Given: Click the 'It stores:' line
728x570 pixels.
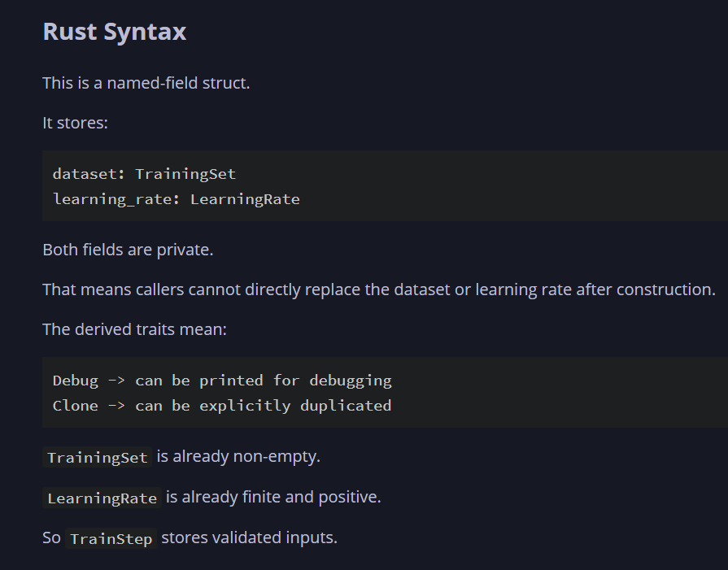Looking at the screenshot, I should pos(75,123).
